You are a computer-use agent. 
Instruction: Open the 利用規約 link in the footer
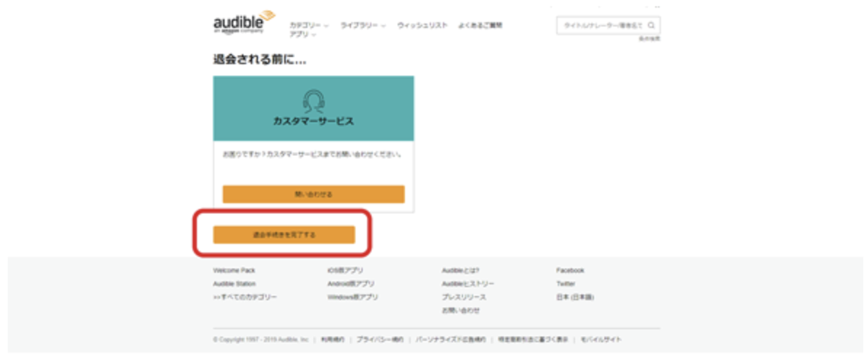[333, 340]
